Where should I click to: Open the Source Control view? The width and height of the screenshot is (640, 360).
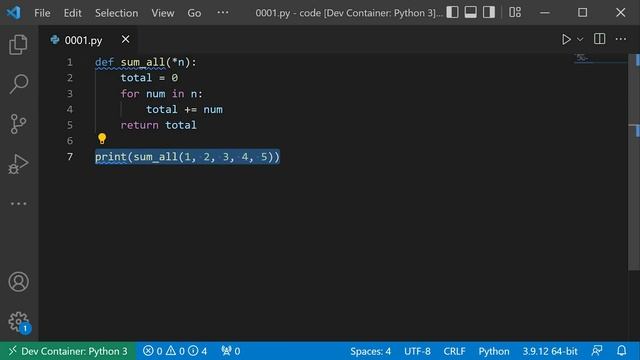pos(18,124)
